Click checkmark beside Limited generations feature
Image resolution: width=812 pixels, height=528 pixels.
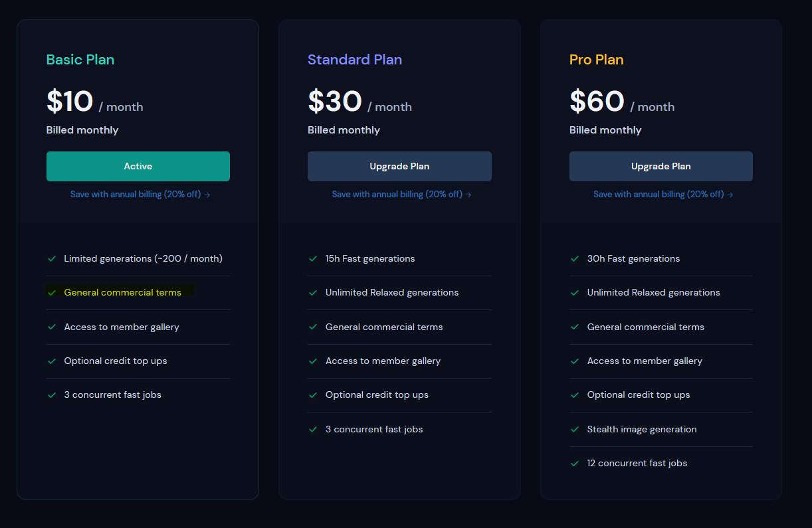(52, 258)
